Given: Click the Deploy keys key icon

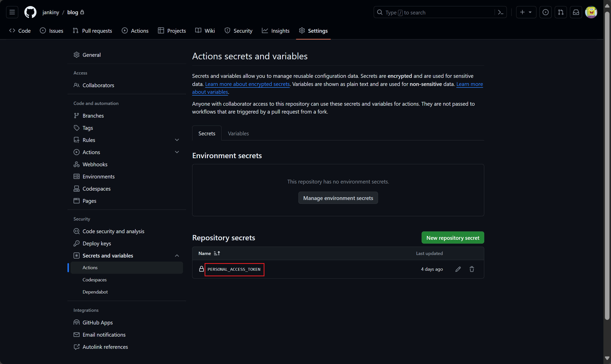Looking at the screenshot, I should pyautogui.click(x=77, y=243).
